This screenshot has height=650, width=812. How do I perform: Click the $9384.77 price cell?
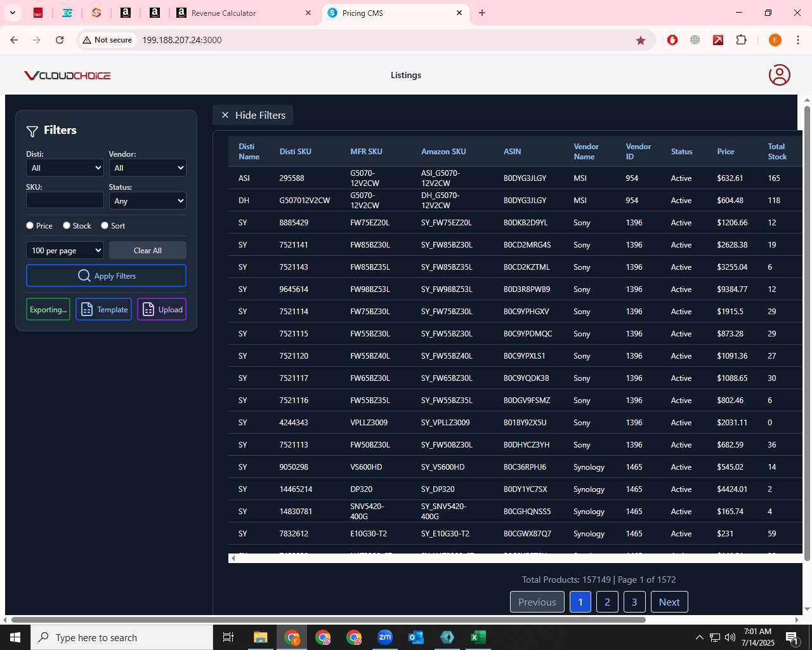tap(732, 289)
